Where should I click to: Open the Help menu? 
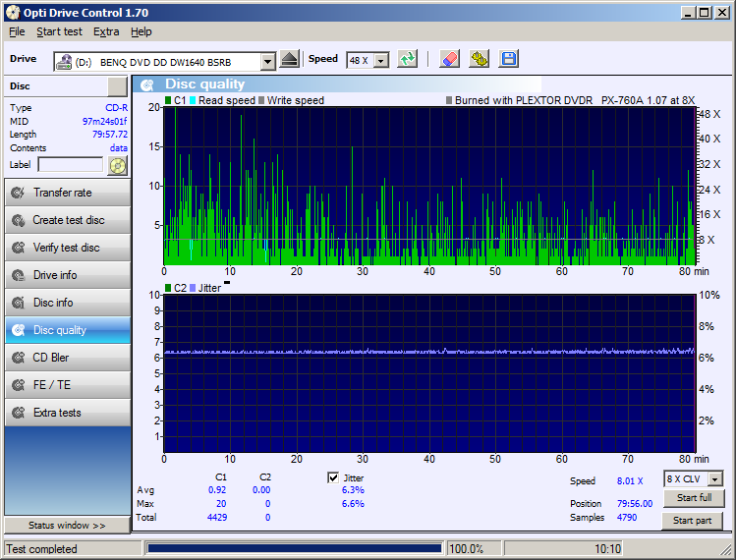click(141, 31)
